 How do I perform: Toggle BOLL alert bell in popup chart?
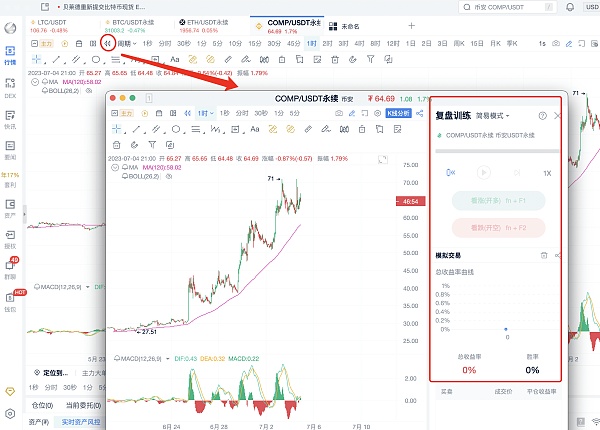pos(125,176)
